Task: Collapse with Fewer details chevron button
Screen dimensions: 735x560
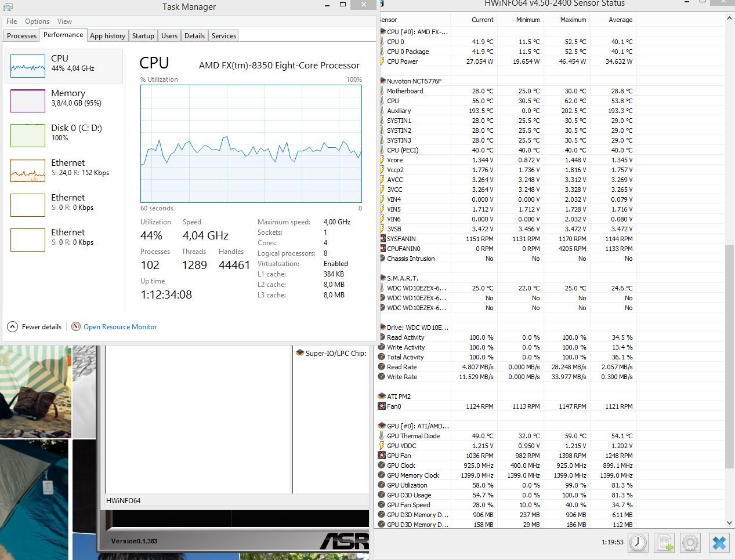Action: 12,327
